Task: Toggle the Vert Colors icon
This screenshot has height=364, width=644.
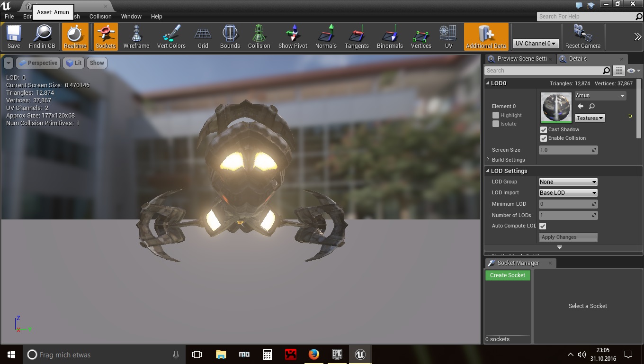Action: [x=171, y=36]
